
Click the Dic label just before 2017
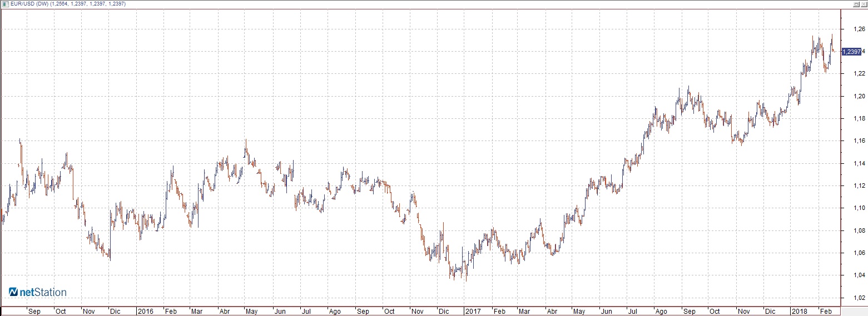point(444,311)
